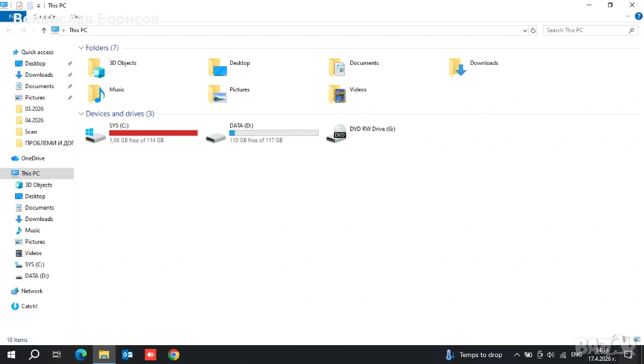Open the Customize Quick Access Toolbar dropdown
This screenshot has width=644, height=364.
pos(39,6)
